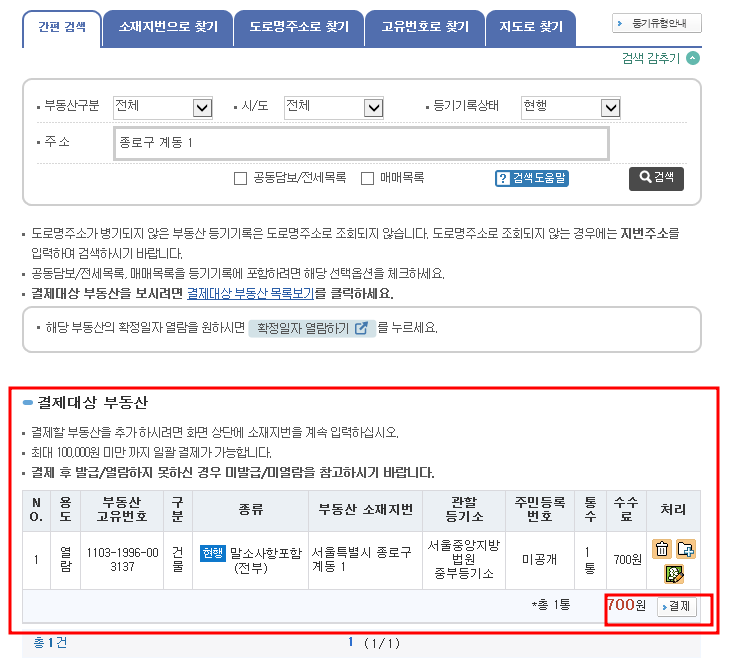Open the 결제대상 부동산 목록보기 link
Screen dimensions: 737x661
251,293
